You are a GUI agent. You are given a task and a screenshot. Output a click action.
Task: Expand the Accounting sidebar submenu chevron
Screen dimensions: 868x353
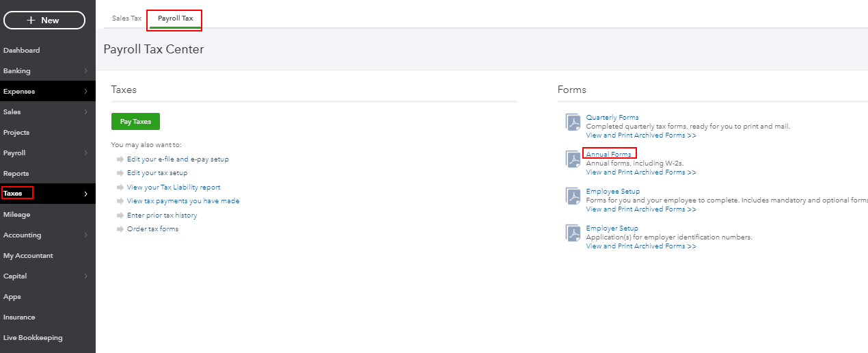pos(85,235)
